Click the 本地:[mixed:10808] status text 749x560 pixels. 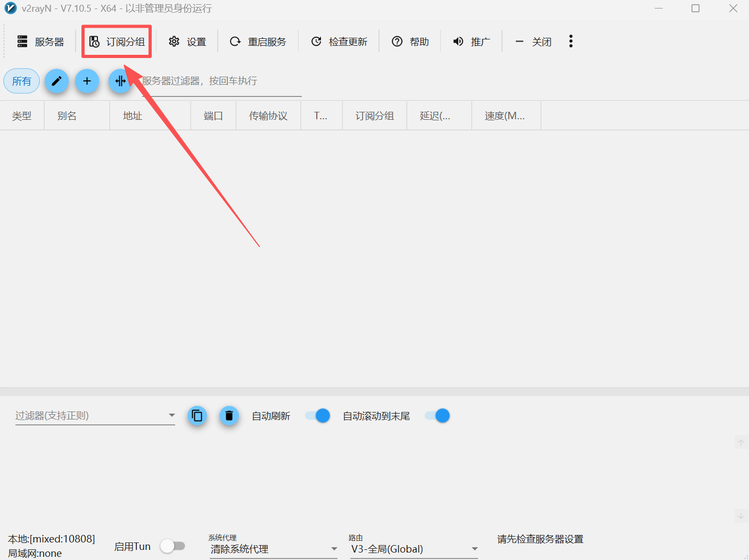[52, 539]
